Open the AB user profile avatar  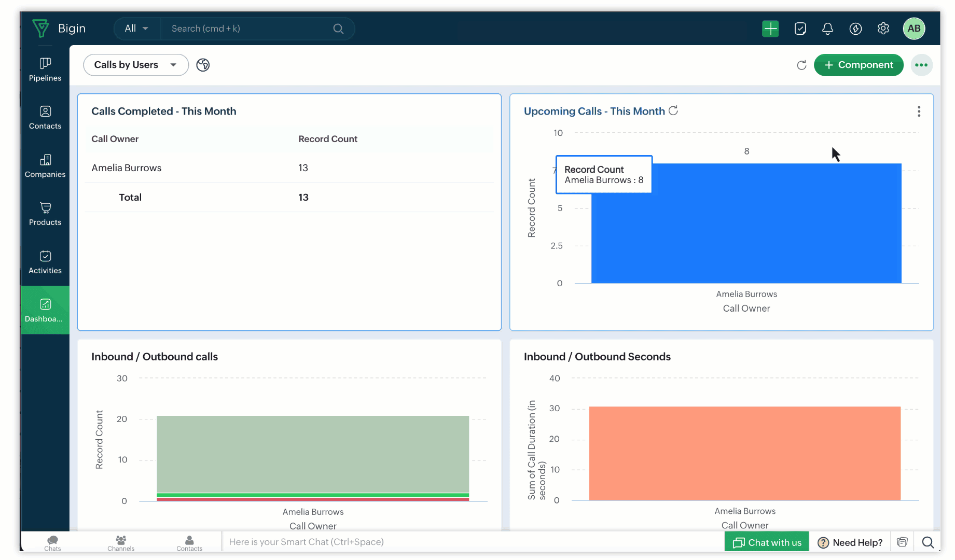[x=914, y=29]
